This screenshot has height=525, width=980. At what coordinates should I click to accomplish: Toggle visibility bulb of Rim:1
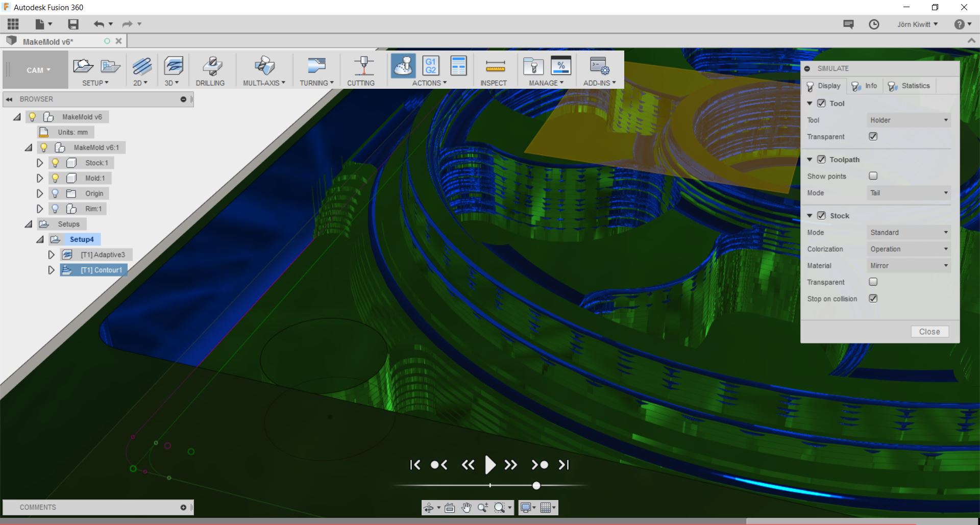pos(55,209)
